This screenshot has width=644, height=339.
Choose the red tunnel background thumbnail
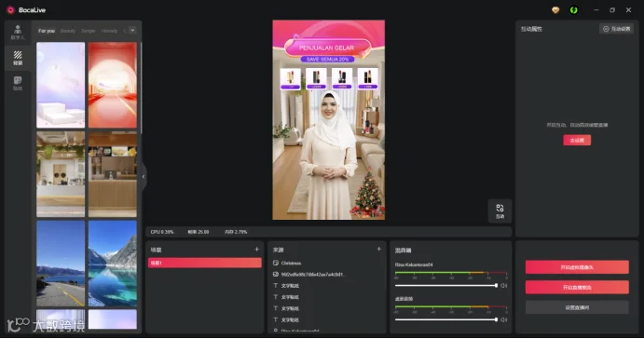click(x=113, y=86)
